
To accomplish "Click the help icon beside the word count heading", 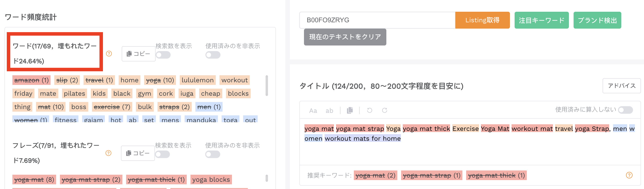I will pos(109,54).
